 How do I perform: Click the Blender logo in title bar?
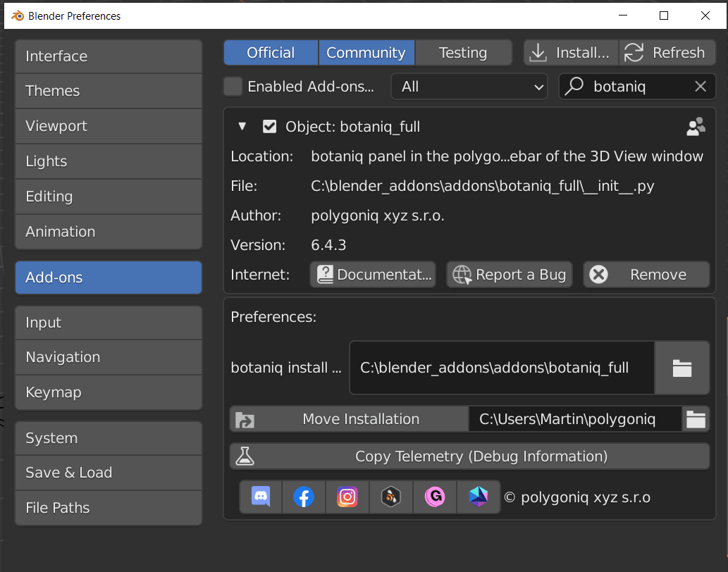click(18, 15)
